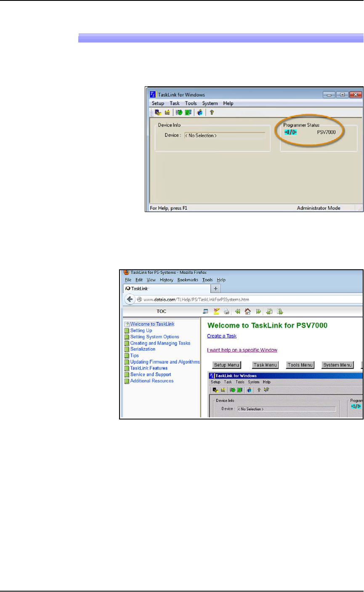Open the Tools menu in TaskLink for Windows
The height and width of the screenshot is (592, 364).
(191, 104)
